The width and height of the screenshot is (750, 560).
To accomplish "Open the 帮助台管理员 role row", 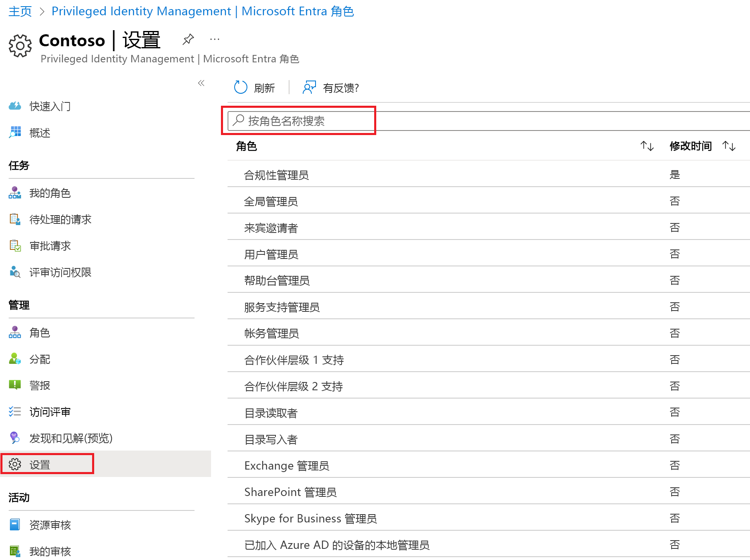I will [489, 280].
